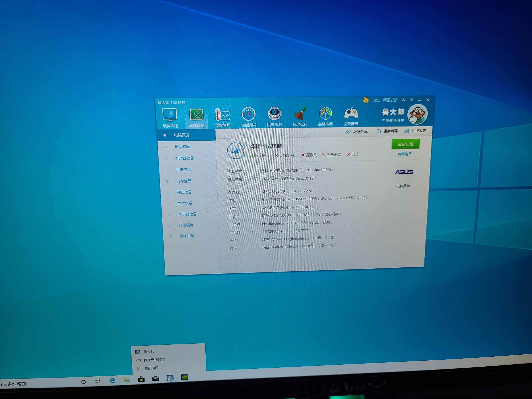Open Microsoft Edge from the taskbar

pos(112,381)
